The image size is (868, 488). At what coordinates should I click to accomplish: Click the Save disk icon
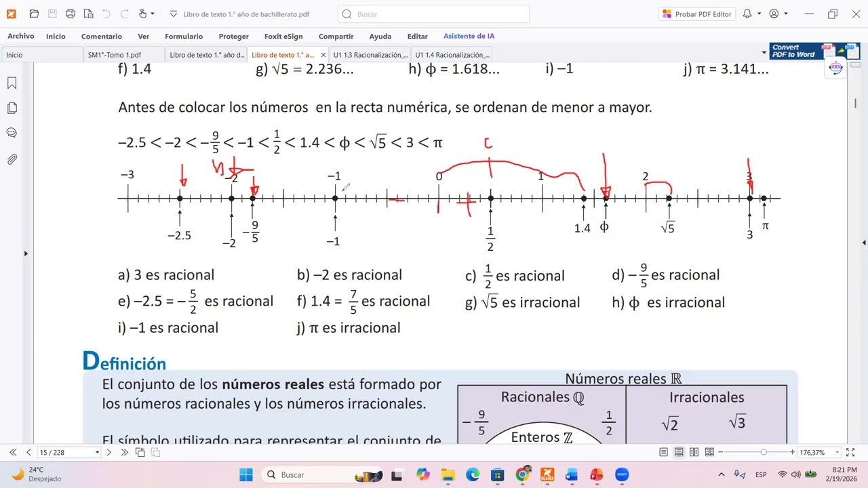(52, 14)
